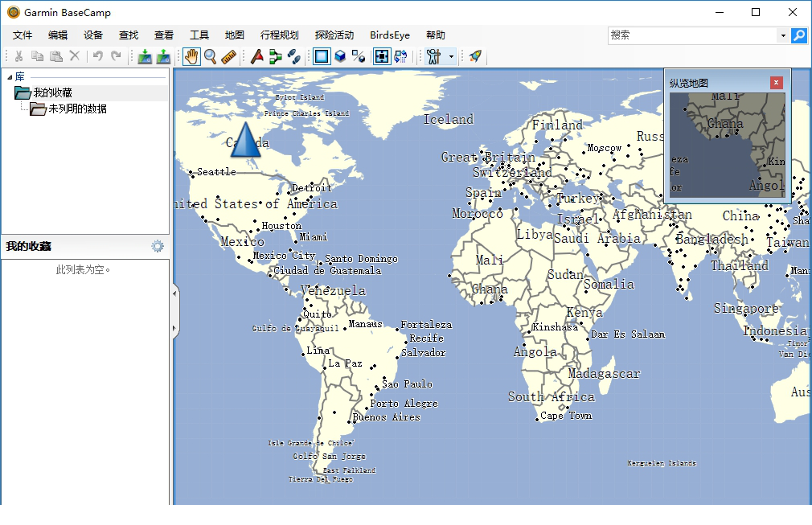Close the 纵览地图 overview panel
Image resolution: width=812 pixels, height=525 pixels.
point(776,82)
